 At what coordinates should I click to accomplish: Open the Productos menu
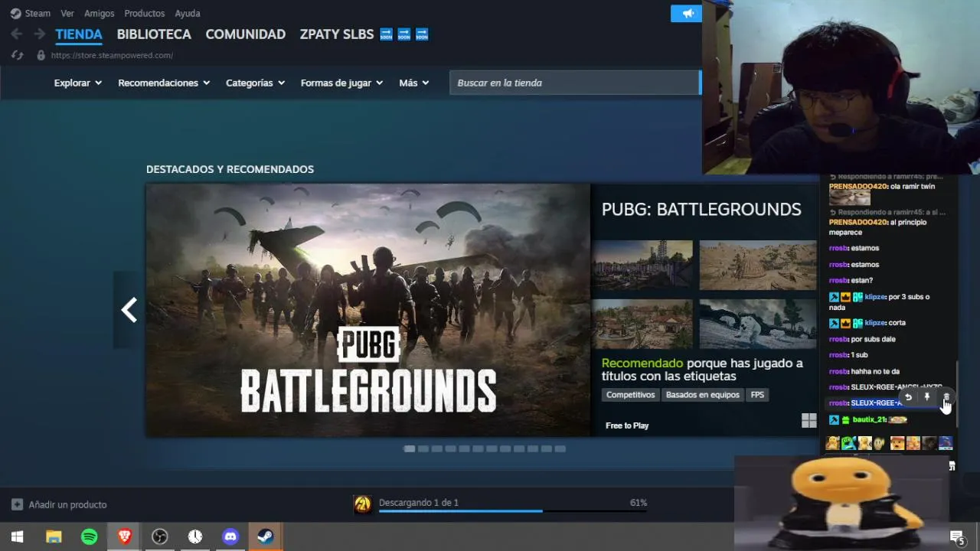[x=144, y=13]
